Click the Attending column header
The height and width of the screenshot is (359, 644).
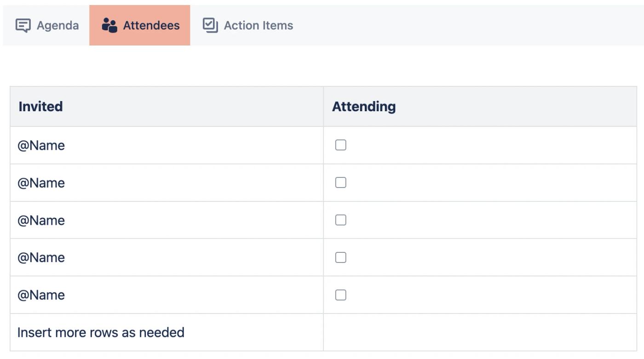click(x=363, y=107)
